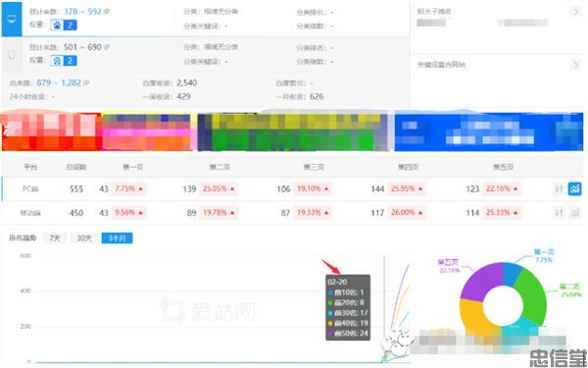The image size is (588, 368).
Task: Click the 相关子域名 heading
Action: click(x=434, y=12)
